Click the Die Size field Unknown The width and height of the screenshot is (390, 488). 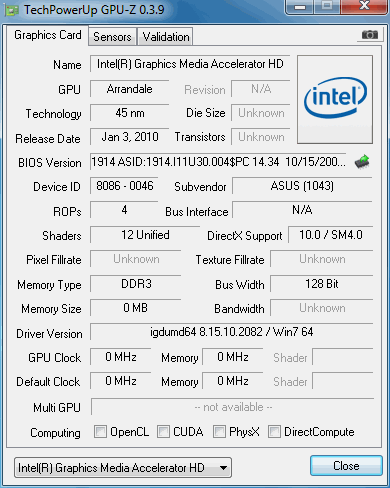coord(261,113)
